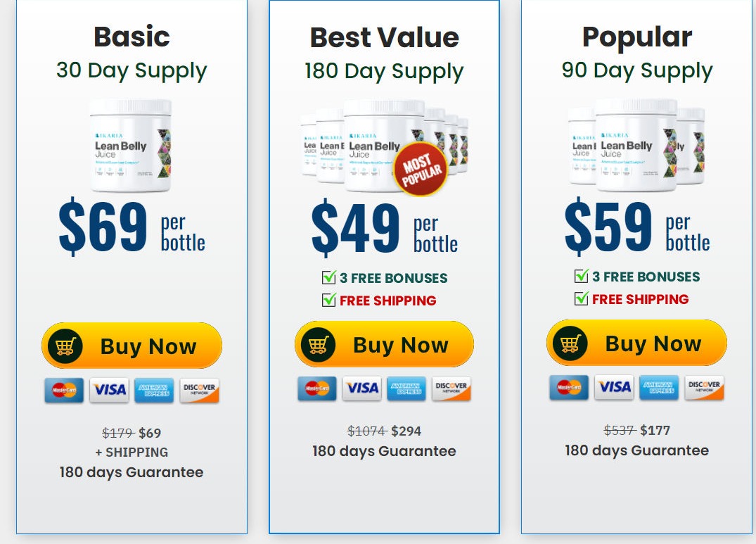Viewport: 756px width, 544px height.
Task: Click Discover Network icon in Best Value plan
Action: tap(451, 389)
